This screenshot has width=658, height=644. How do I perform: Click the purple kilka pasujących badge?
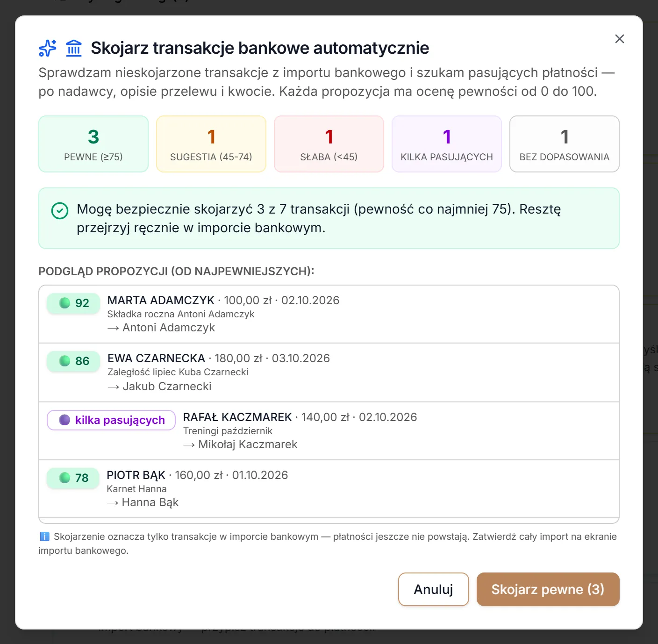(111, 420)
